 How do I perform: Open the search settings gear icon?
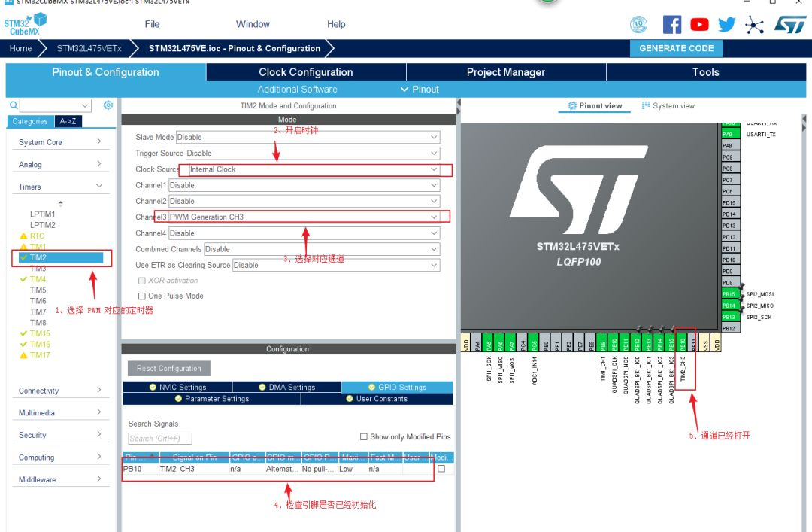pos(108,105)
